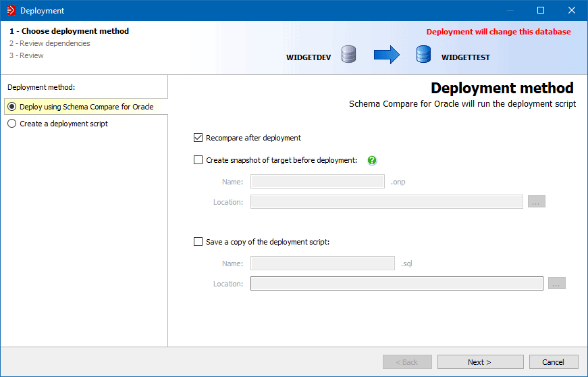The height and width of the screenshot is (377, 588).
Task: Click the script Name input field
Action: point(322,263)
